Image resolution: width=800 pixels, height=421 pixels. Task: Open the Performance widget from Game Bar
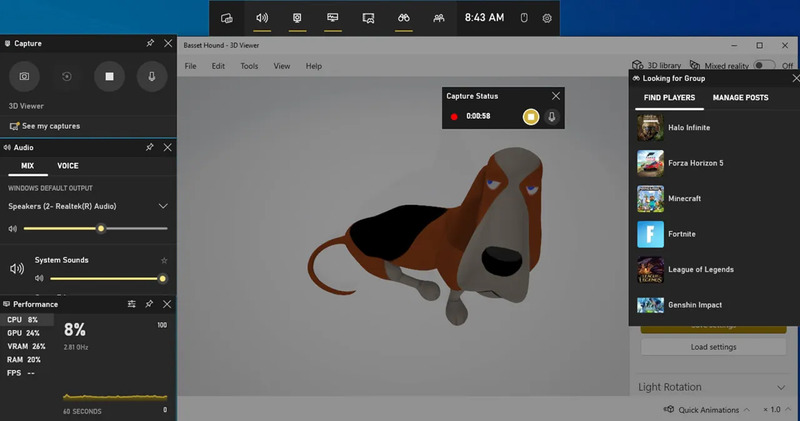click(x=333, y=18)
